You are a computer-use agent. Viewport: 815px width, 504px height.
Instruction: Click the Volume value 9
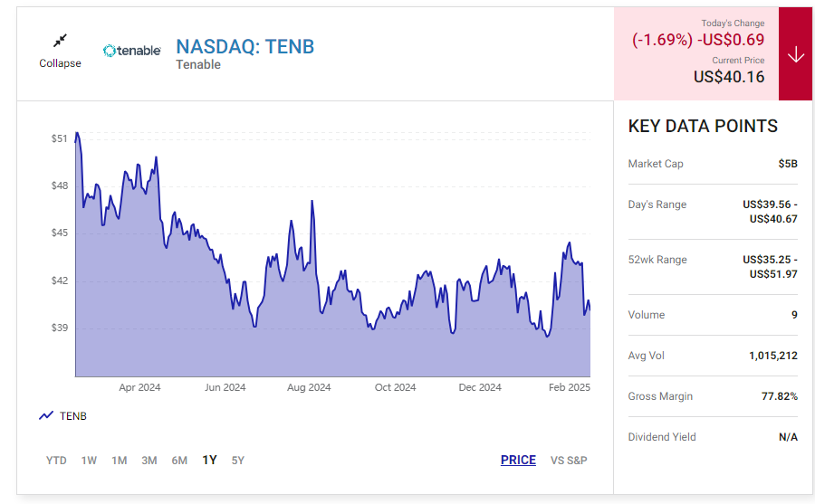point(794,315)
